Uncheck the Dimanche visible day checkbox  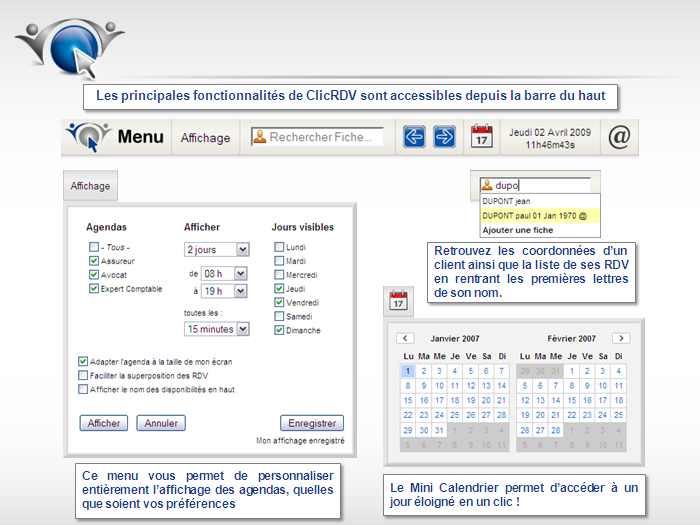(x=279, y=330)
